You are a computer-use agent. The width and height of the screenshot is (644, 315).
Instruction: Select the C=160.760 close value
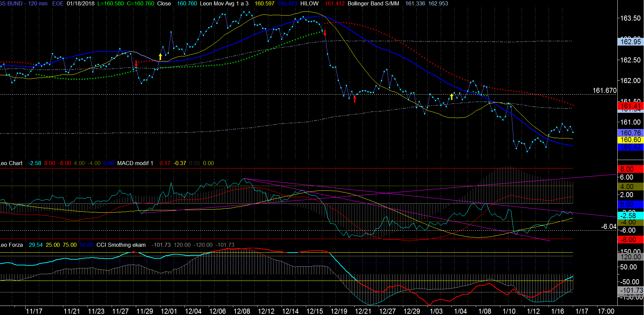pos(141,3)
